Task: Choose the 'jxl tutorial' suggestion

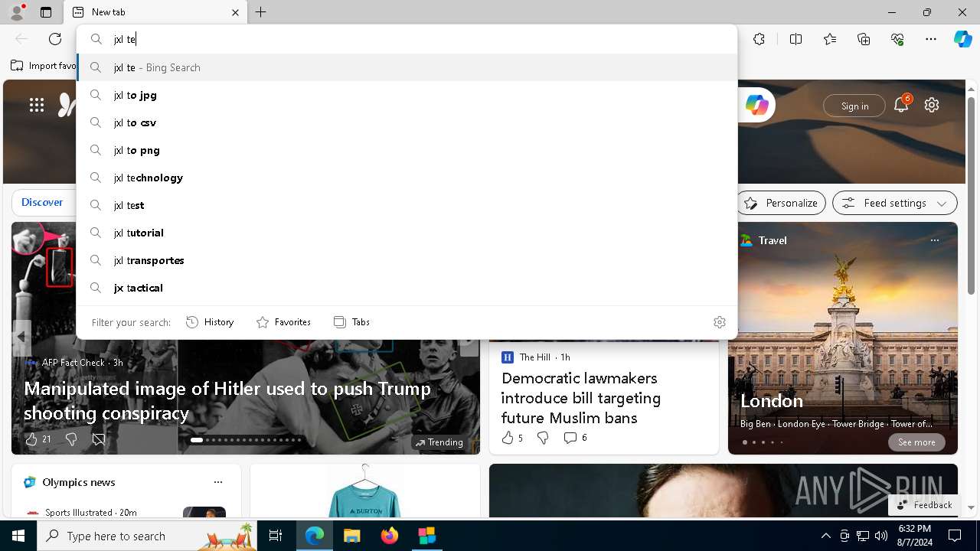Action: click(407, 233)
